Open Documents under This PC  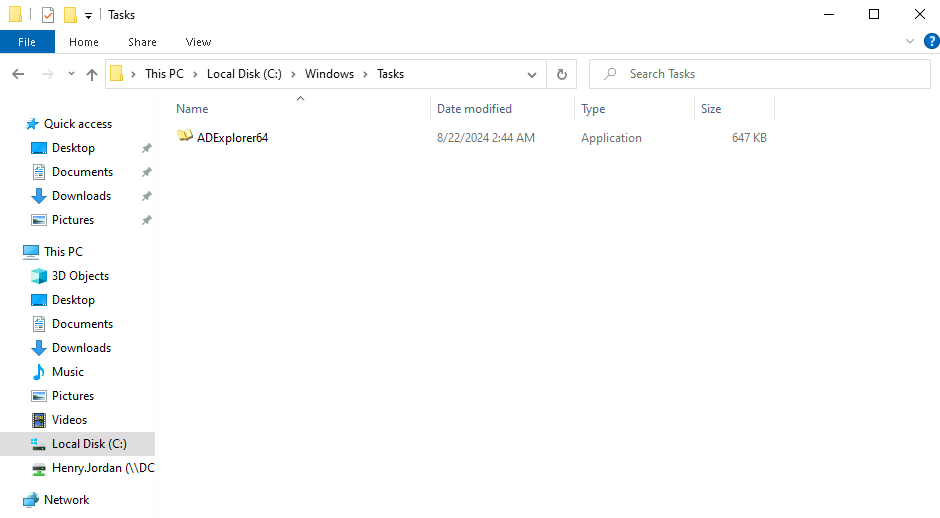click(82, 324)
